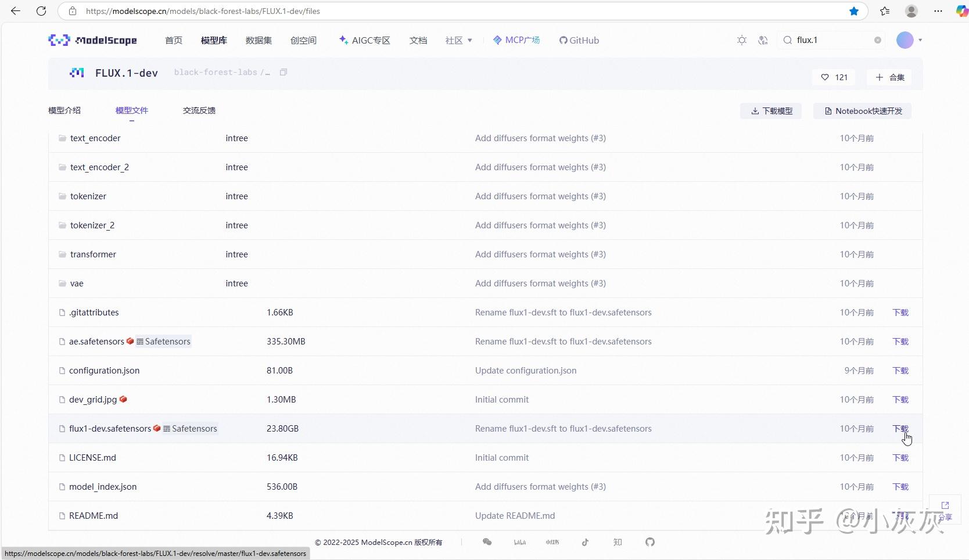The width and height of the screenshot is (969, 560).
Task: Open the ae.safetensors file
Action: (96, 342)
